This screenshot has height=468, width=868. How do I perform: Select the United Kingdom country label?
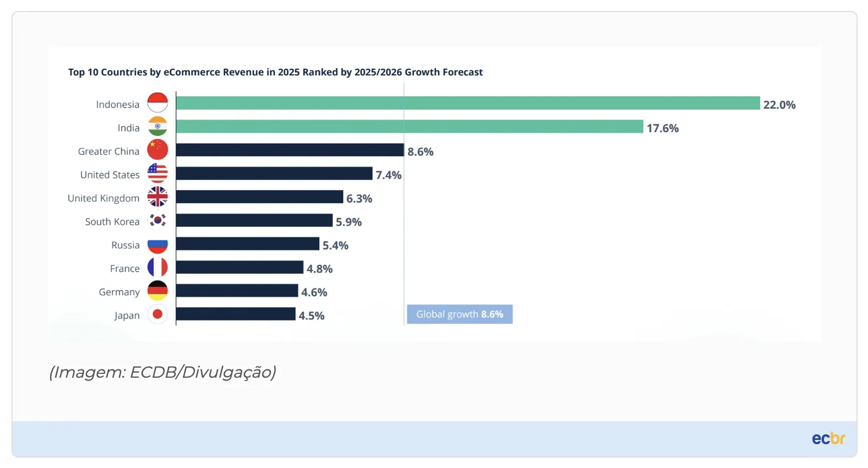pos(104,198)
